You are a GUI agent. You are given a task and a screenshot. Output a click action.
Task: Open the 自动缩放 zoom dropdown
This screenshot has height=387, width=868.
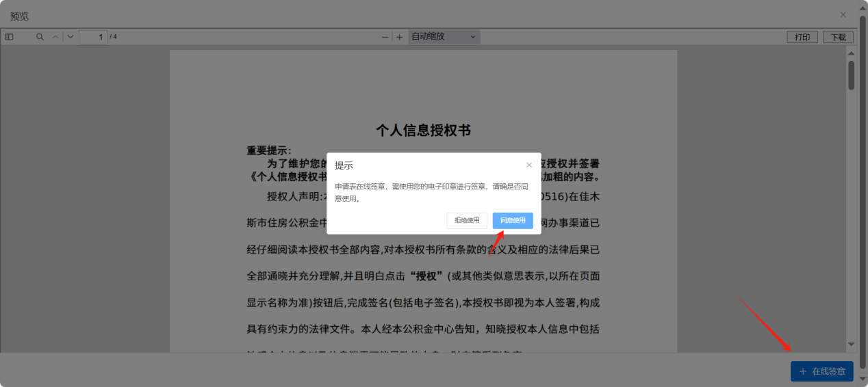(x=444, y=37)
